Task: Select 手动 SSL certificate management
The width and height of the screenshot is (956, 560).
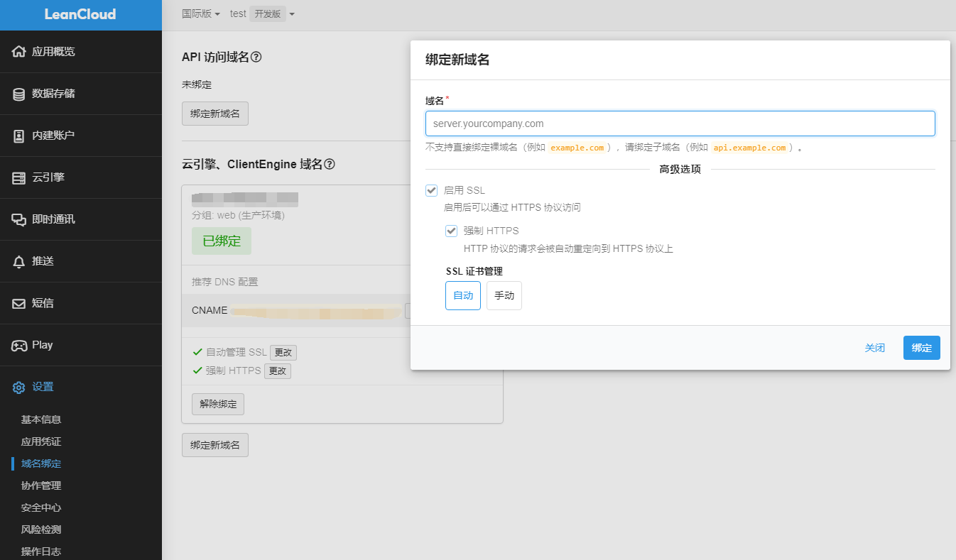Action: tap(504, 296)
